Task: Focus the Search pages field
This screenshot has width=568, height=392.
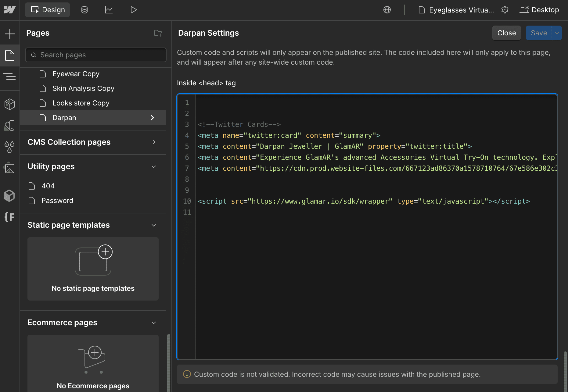Action: pos(95,55)
